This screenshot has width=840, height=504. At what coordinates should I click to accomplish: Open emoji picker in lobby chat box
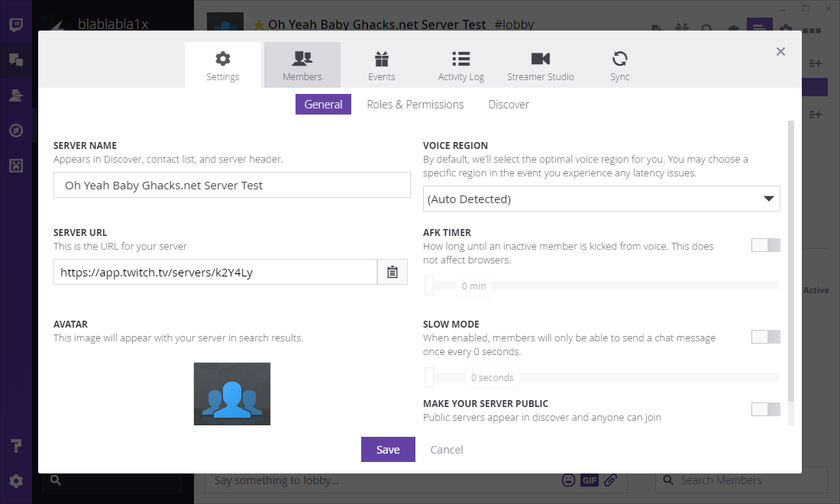pyautogui.click(x=568, y=480)
